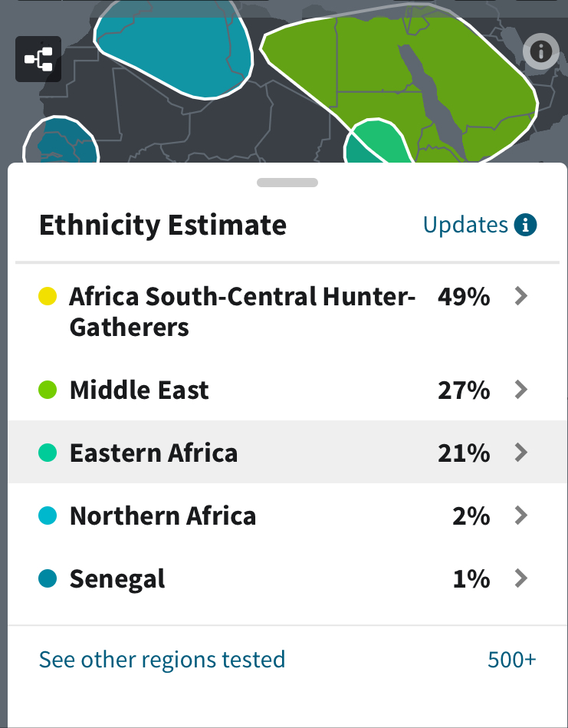Select the green Middle East color dot

pyautogui.click(x=48, y=390)
